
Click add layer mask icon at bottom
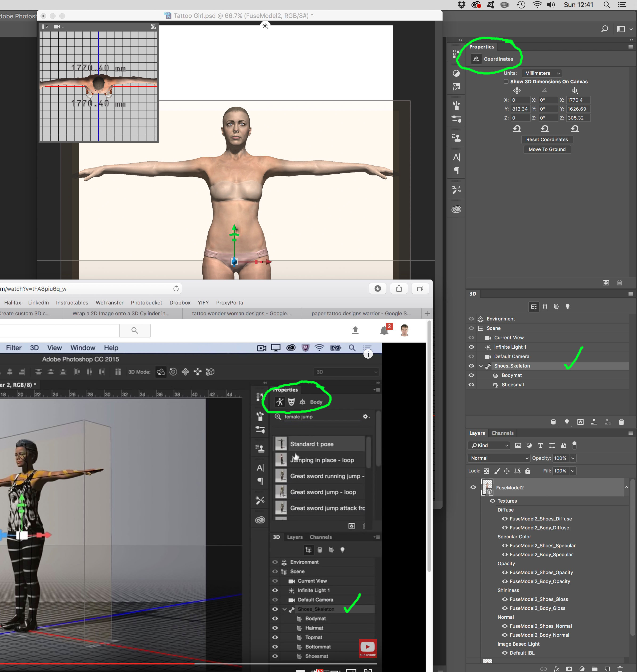[x=569, y=669]
